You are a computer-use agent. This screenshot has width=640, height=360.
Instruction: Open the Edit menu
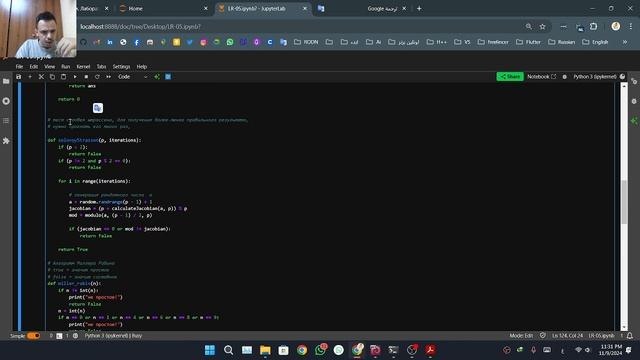(x=33, y=67)
